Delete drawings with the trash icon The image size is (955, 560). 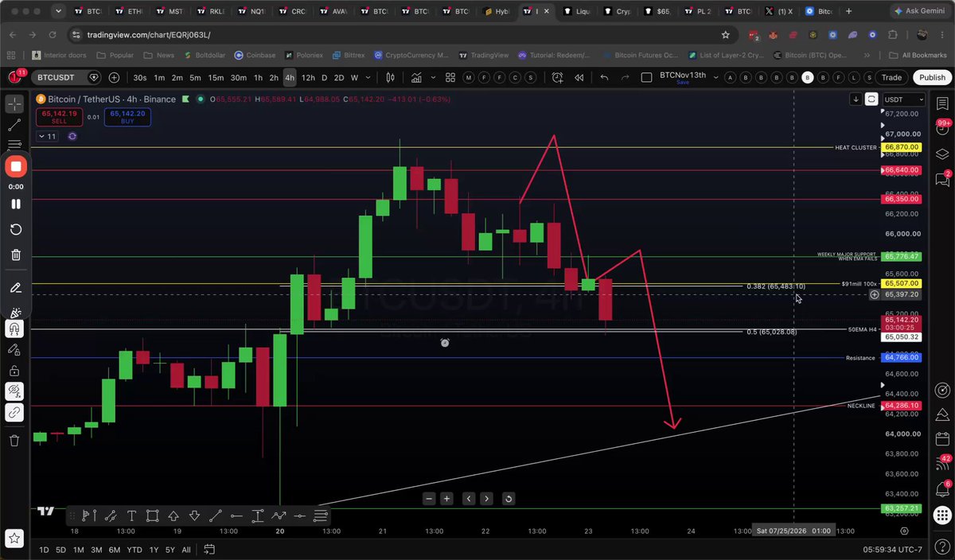coord(14,440)
